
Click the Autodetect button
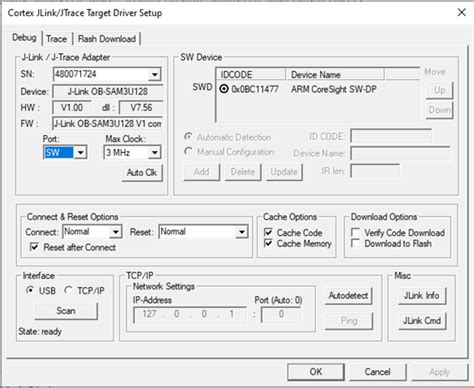pyautogui.click(x=349, y=296)
